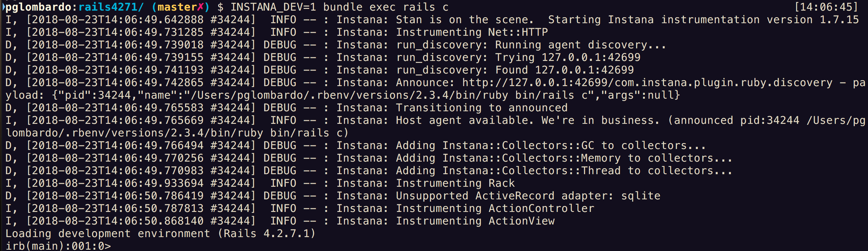
Task: Click the "Instrumenting ActionController" log line
Action: 495,208
